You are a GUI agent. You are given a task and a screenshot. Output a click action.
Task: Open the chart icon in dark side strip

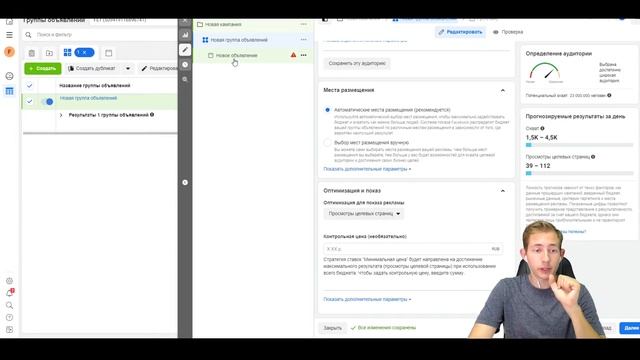[185, 35]
